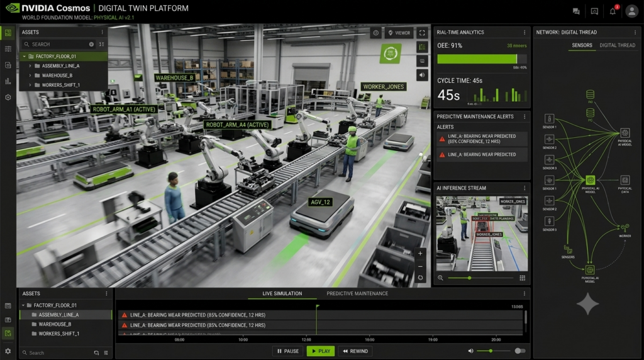Collapse the FACTORY_FLOOR_01 tree node
Viewport: 644px width, 360px height.
pyautogui.click(x=25, y=56)
